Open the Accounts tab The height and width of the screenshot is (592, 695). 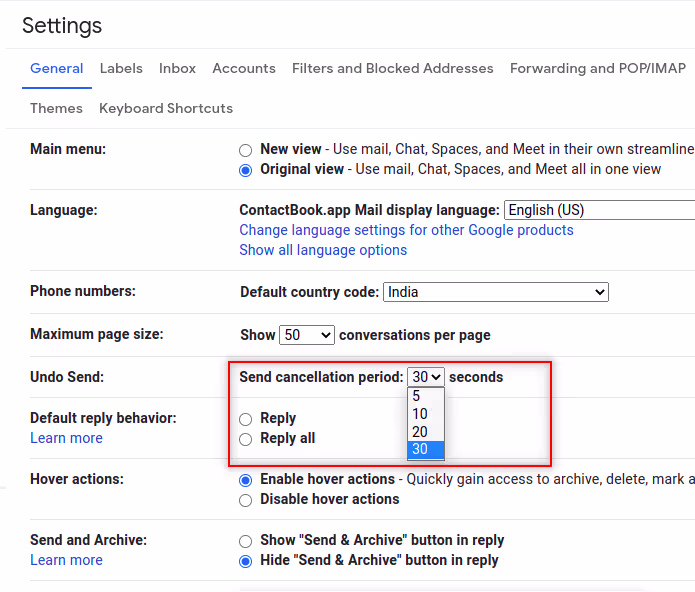tap(244, 69)
